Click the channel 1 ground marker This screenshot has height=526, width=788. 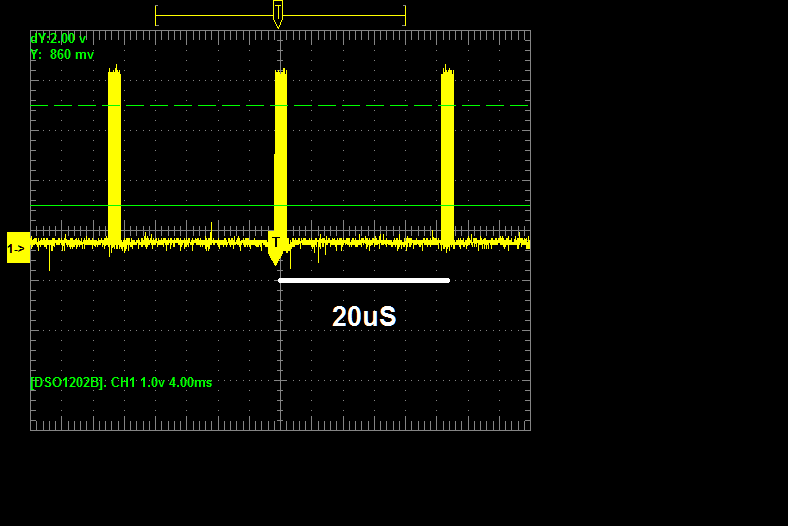click(x=19, y=248)
